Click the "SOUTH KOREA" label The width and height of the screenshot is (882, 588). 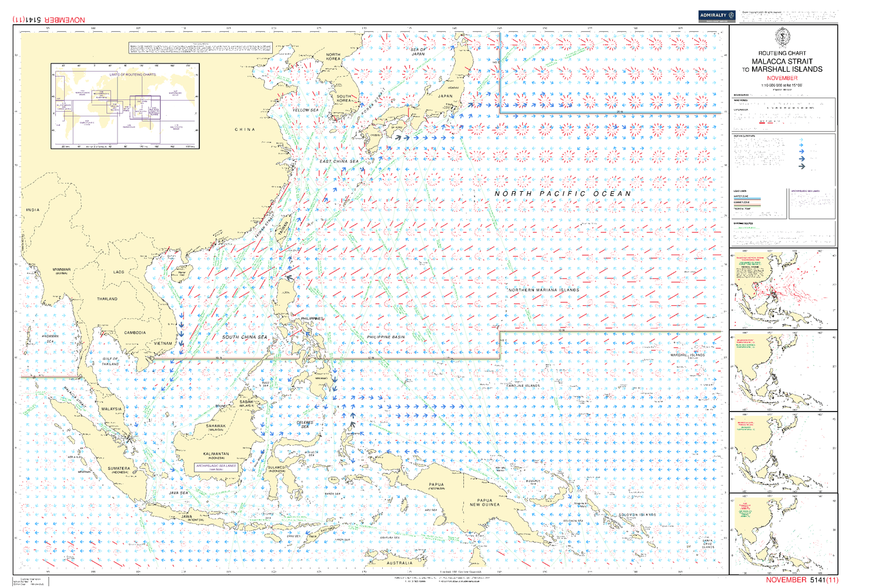[x=343, y=98]
